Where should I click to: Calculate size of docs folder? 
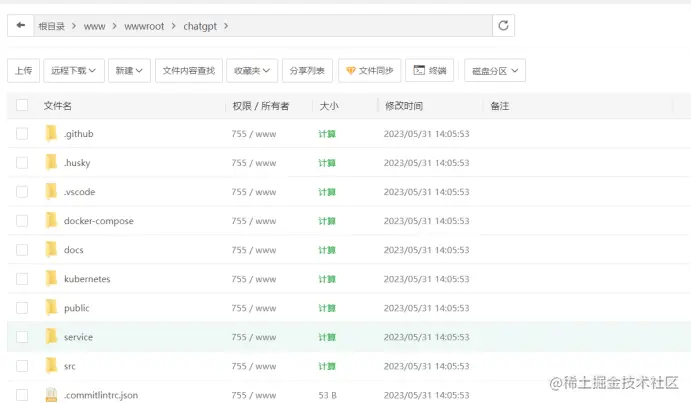tap(327, 249)
